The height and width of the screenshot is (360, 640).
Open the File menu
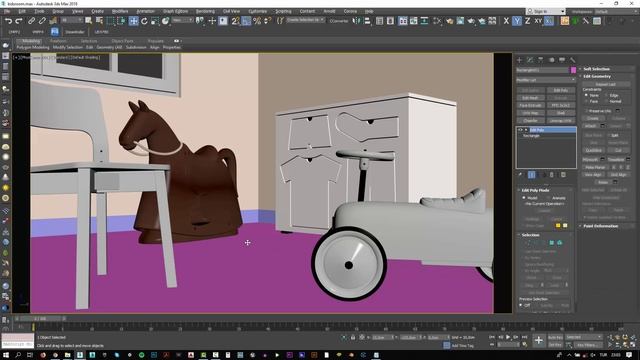pyautogui.click(x=7, y=11)
